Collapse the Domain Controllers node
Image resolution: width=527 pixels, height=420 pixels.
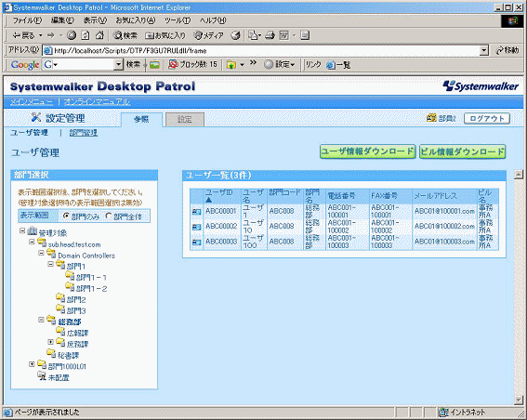pos(41,253)
